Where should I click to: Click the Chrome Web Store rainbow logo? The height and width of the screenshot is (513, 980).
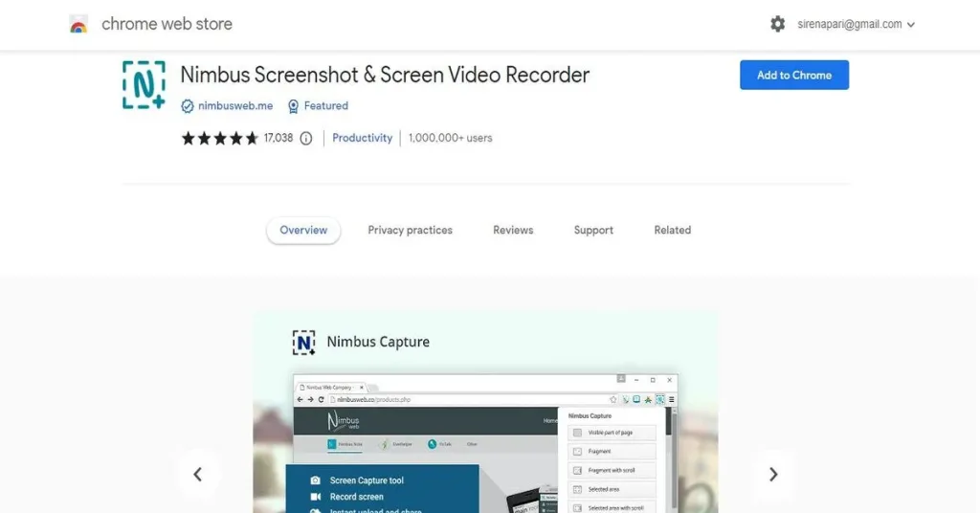pyautogui.click(x=78, y=24)
